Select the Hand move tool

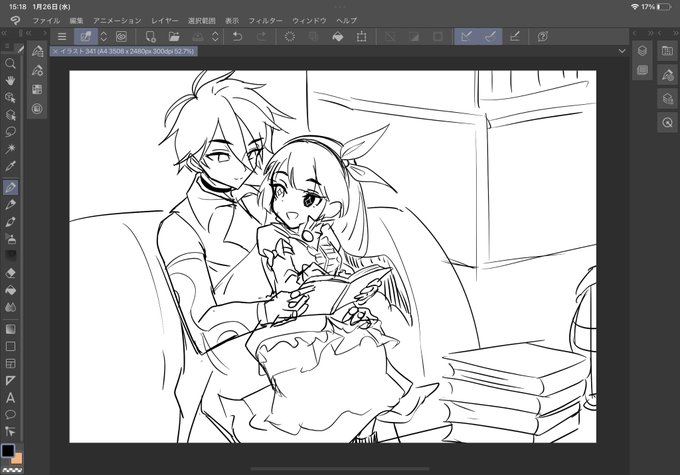pyautogui.click(x=10, y=81)
